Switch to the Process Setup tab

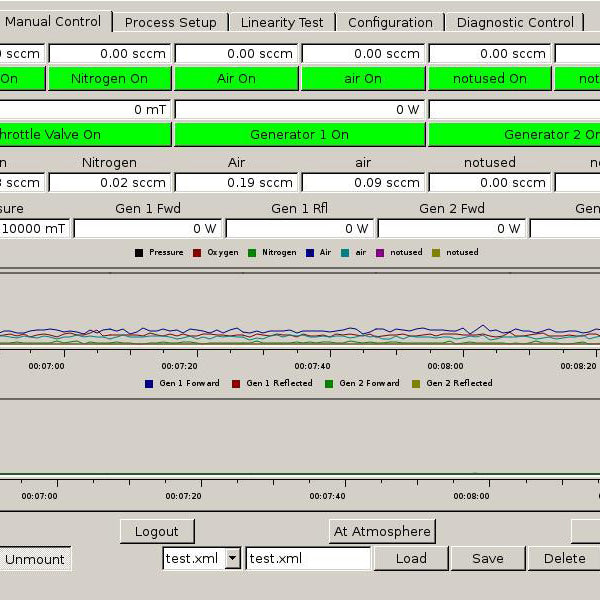170,22
